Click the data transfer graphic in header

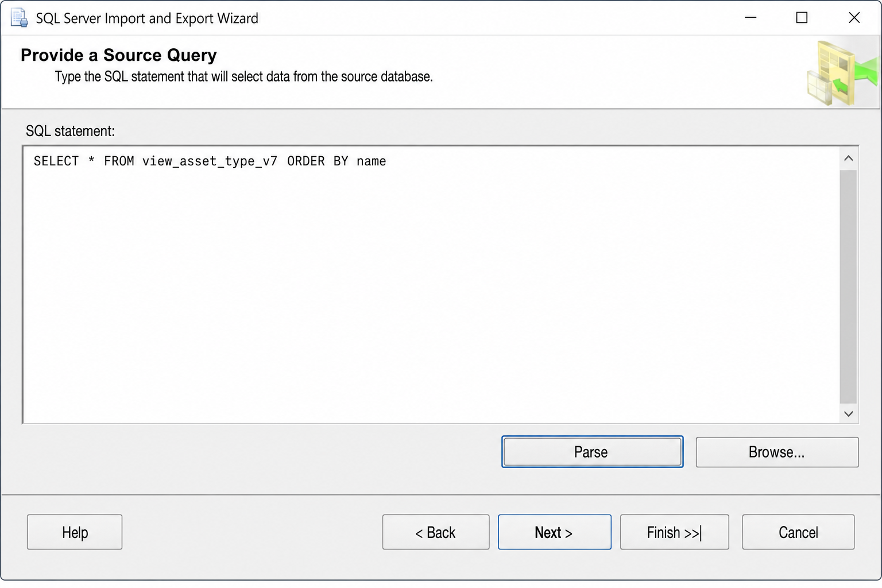coord(842,73)
